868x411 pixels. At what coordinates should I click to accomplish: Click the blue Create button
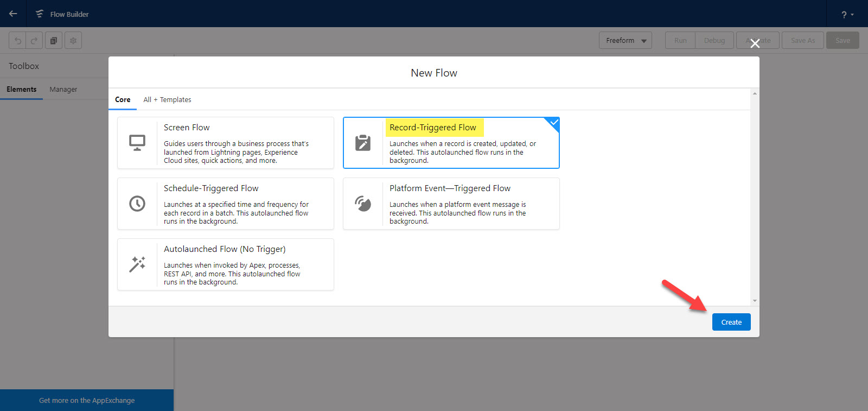(x=731, y=322)
